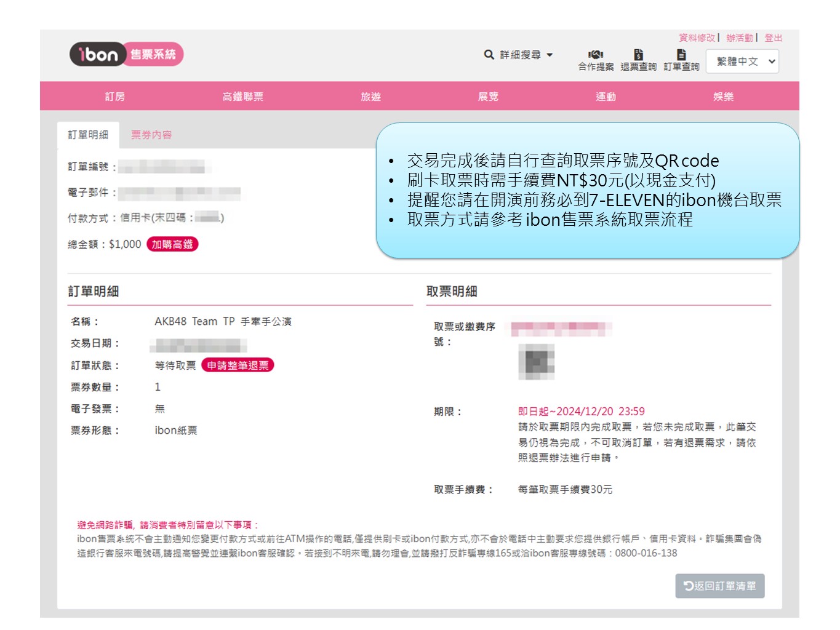The height and width of the screenshot is (630, 840).
Task: Click the ibon 售票系統 logo
Action: [x=126, y=54]
